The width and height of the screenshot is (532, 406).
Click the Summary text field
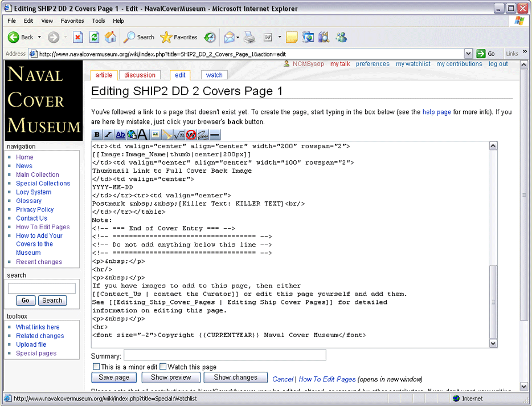point(224,355)
